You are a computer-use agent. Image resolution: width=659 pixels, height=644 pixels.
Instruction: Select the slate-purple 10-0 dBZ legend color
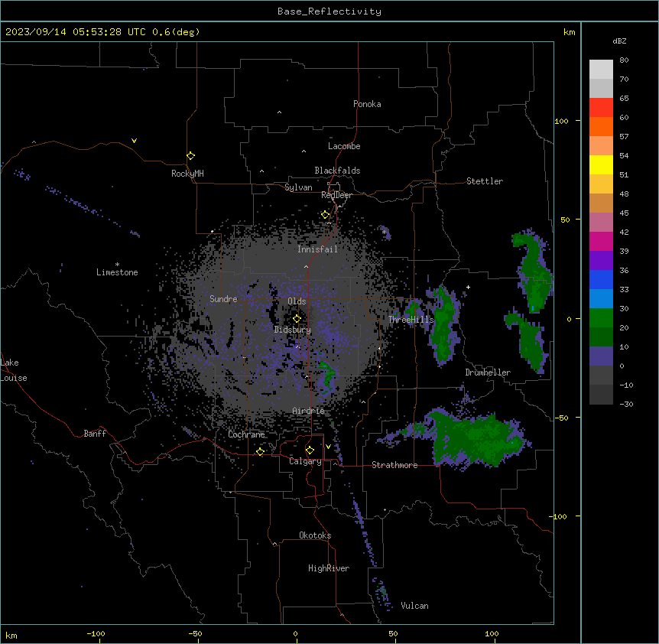coord(601,356)
